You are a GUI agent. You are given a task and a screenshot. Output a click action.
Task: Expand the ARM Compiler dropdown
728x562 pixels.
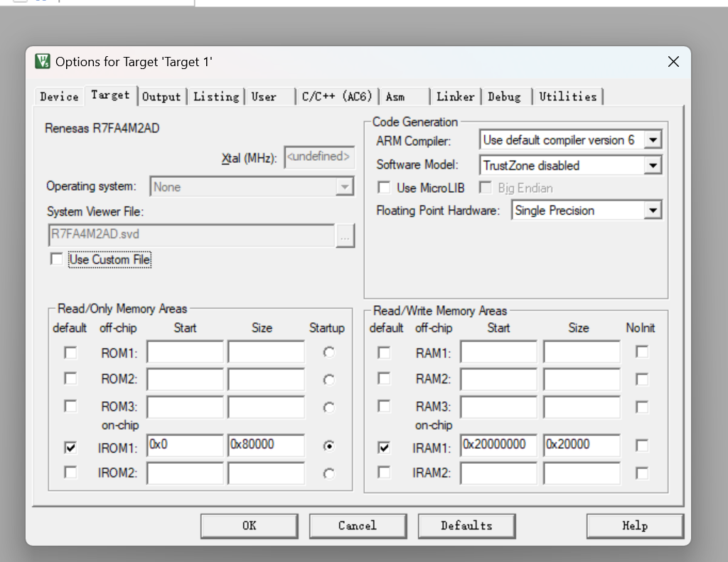[x=653, y=140]
